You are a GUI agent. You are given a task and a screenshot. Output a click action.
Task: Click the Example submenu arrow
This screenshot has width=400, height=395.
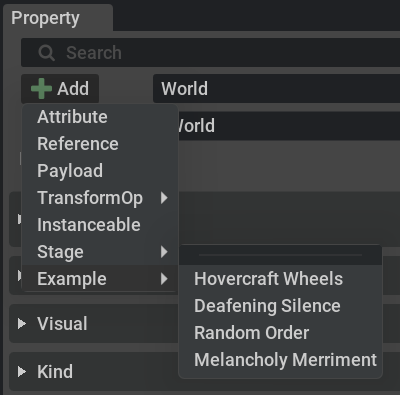click(x=164, y=279)
